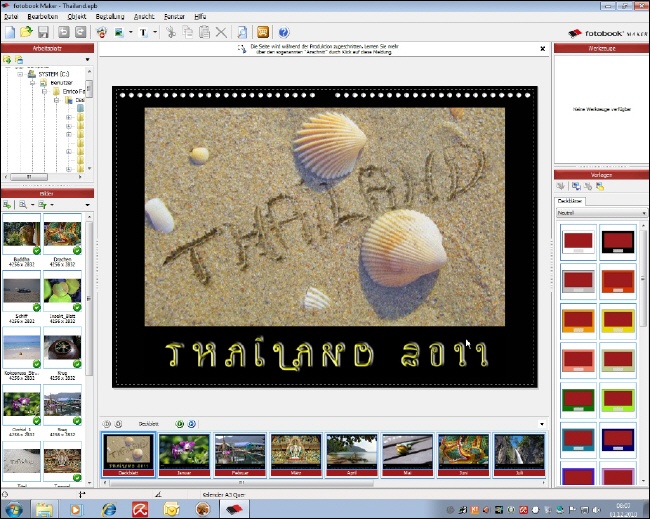
Task: Collapse the SYSTEM (C:) tree node
Action: coord(20,74)
